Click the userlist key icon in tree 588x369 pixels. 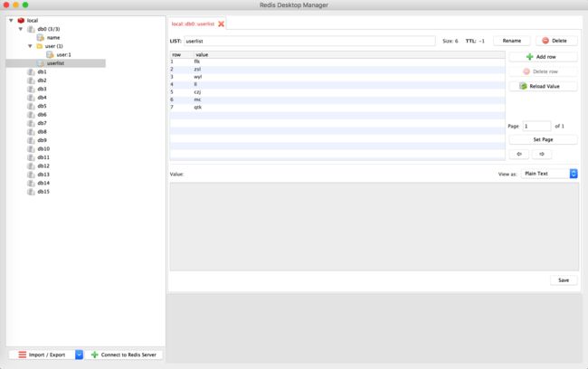pos(41,63)
